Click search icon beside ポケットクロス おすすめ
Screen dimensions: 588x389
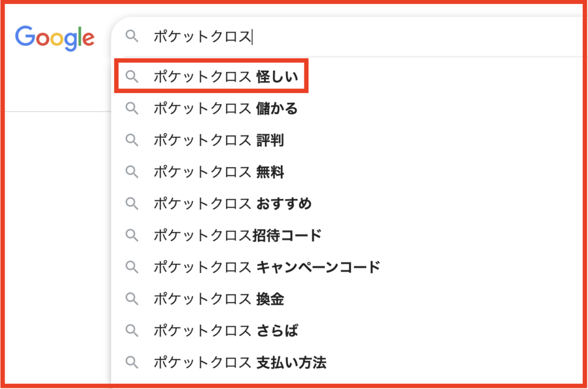[x=132, y=203]
